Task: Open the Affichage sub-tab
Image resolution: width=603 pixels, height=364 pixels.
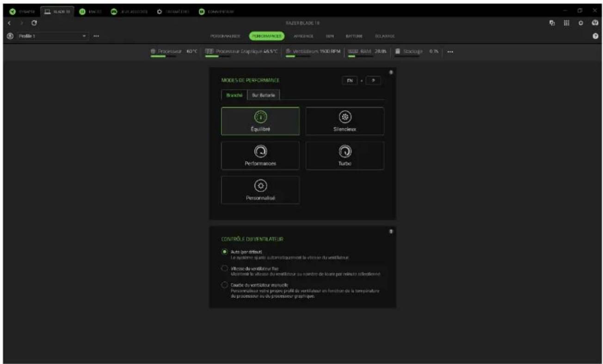Action: point(303,36)
